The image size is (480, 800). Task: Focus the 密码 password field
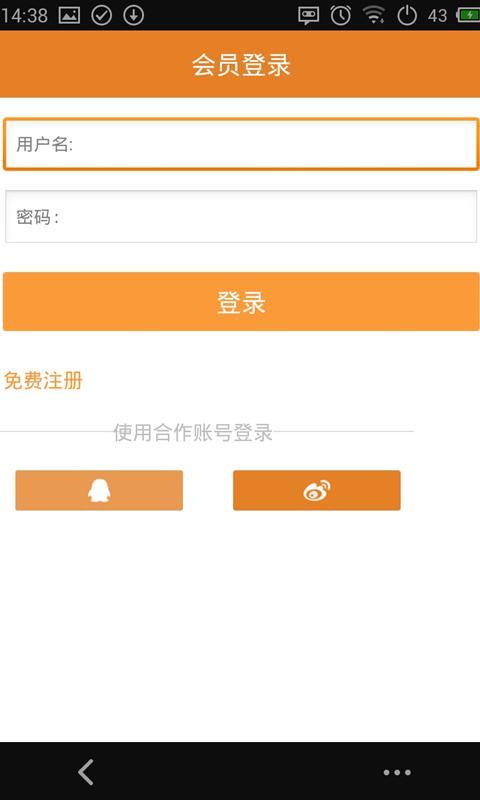[x=241, y=216]
